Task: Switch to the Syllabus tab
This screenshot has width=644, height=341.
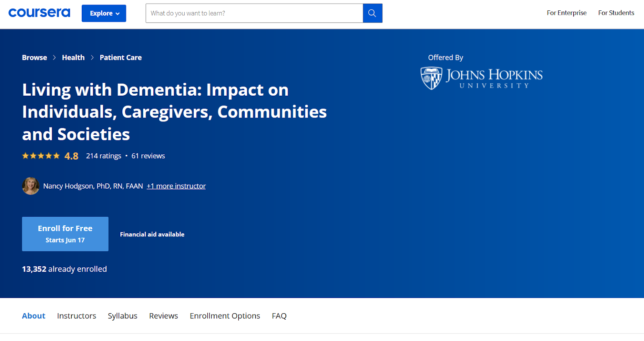Action: coord(122,316)
